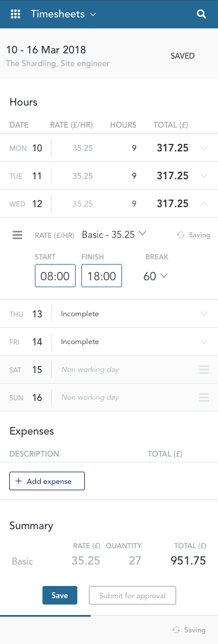218x644 pixels.
Task: Click the Save button
Action: click(x=60, y=595)
